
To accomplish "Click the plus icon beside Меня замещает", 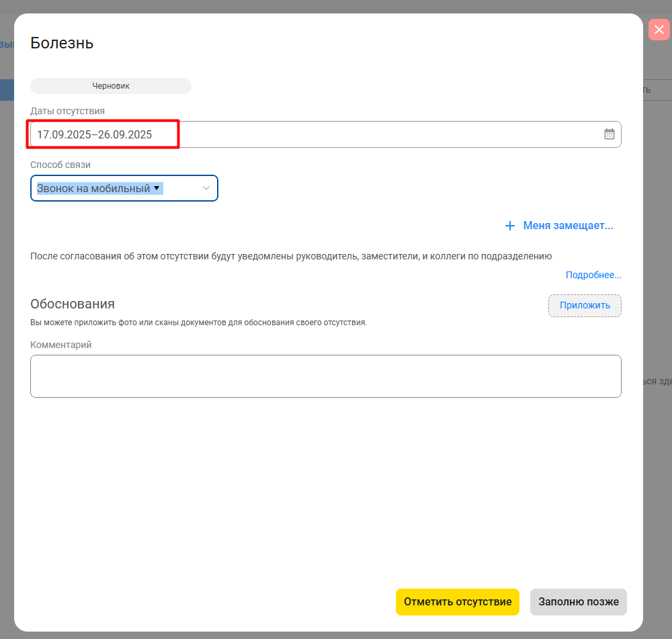I will [x=509, y=226].
